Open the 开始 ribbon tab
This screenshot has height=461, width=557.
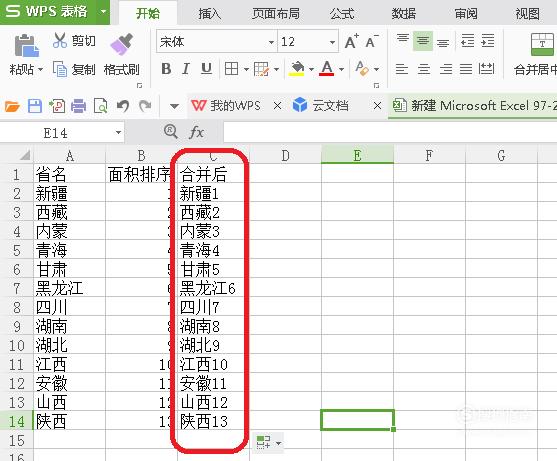tap(148, 13)
